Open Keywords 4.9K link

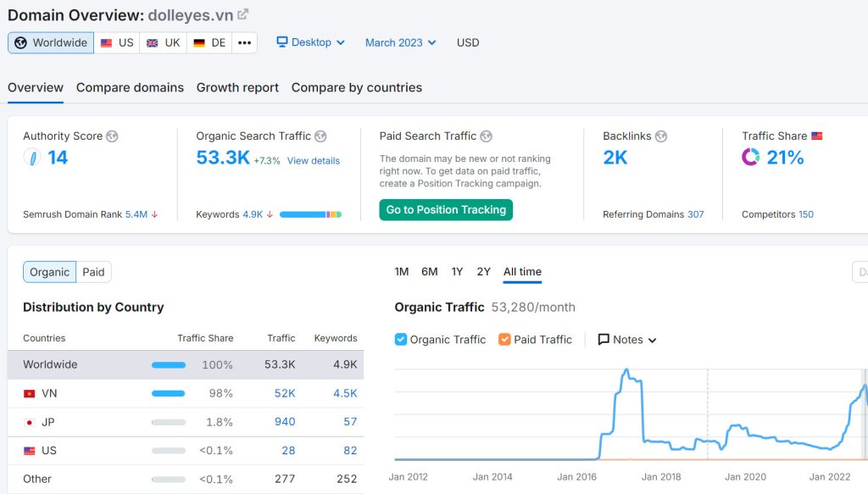[x=253, y=214]
